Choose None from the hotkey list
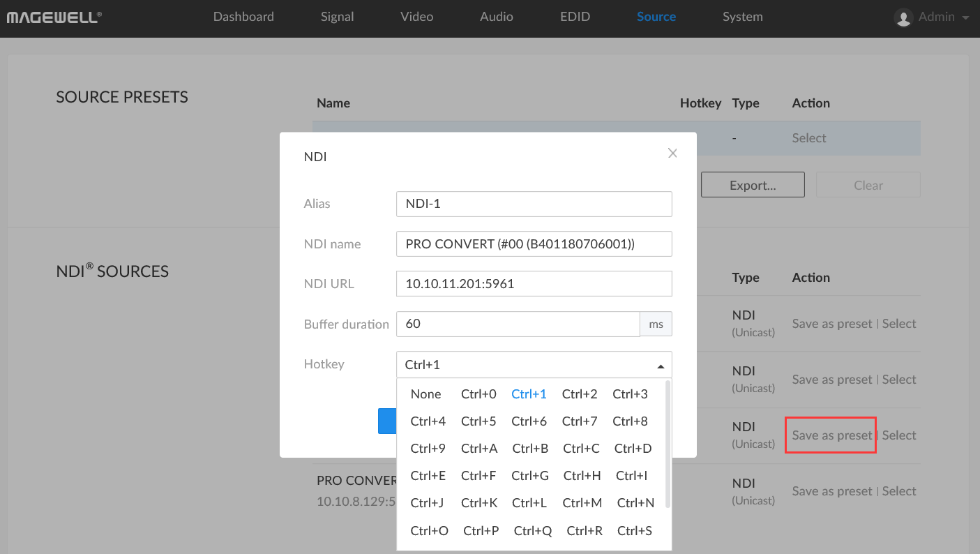 426,394
